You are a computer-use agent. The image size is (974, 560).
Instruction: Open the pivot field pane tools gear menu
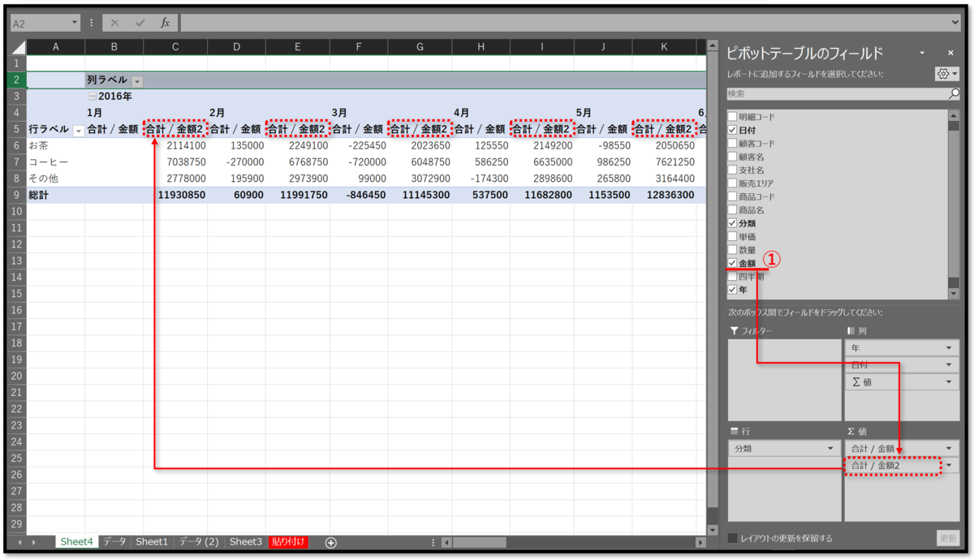coord(946,74)
